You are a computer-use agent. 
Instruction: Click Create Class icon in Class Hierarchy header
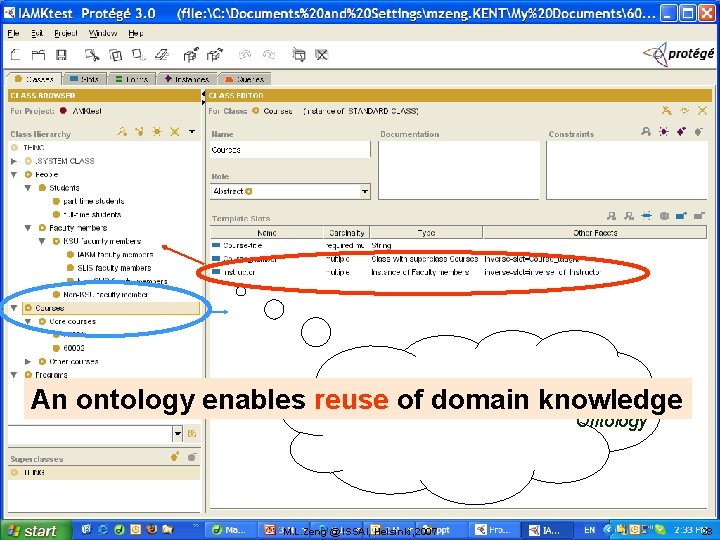tap(157, 132)
